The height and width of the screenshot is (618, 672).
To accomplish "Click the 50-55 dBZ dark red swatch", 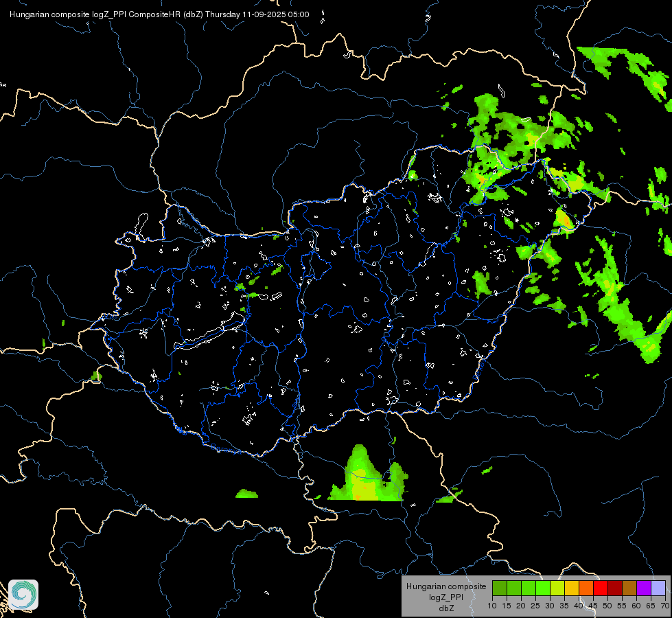I will click(615, 588).
